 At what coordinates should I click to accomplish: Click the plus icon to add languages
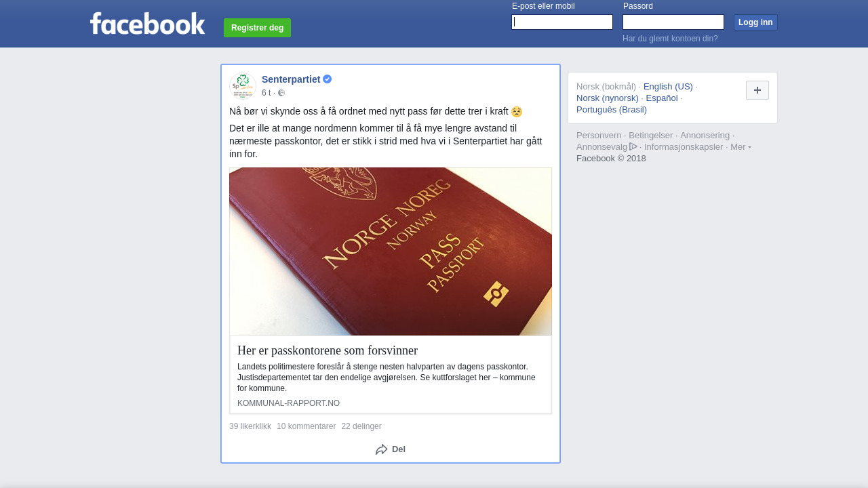[757, 90]
